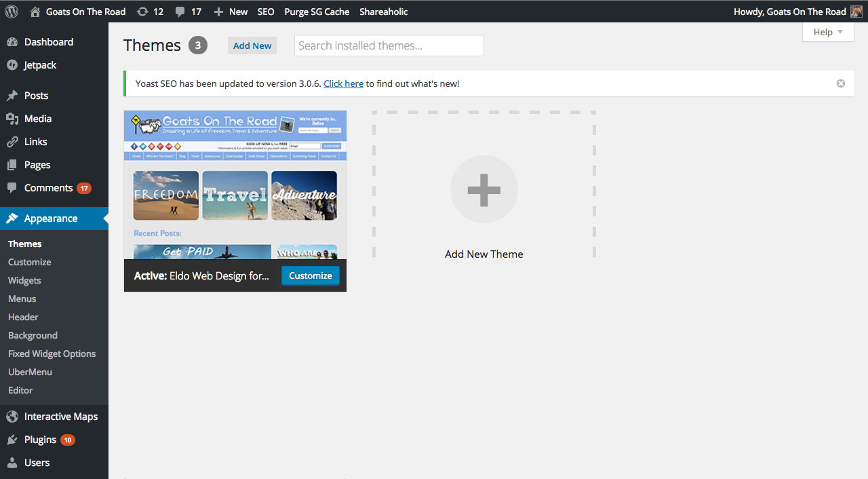Click the large plus circle to add theme
The image size is (868, 479).
484,189
